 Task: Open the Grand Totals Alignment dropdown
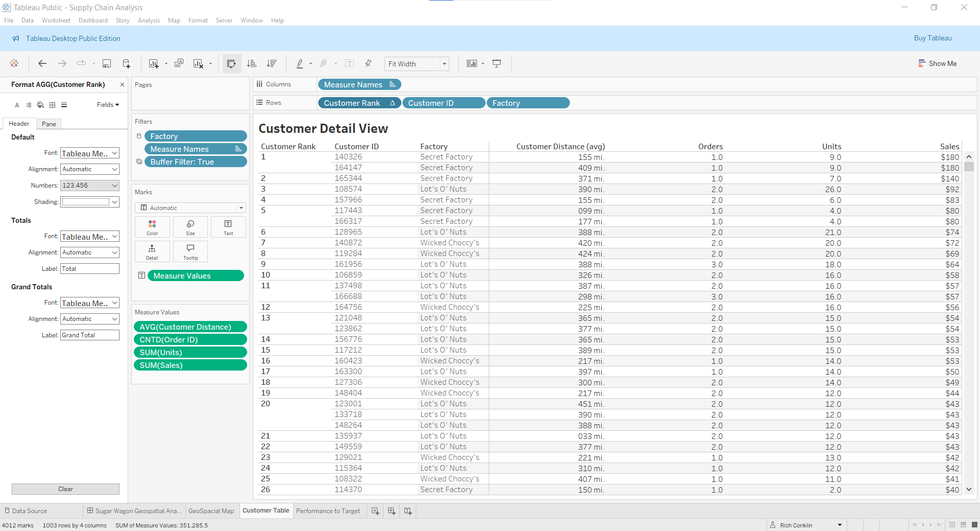click(90, 319)
